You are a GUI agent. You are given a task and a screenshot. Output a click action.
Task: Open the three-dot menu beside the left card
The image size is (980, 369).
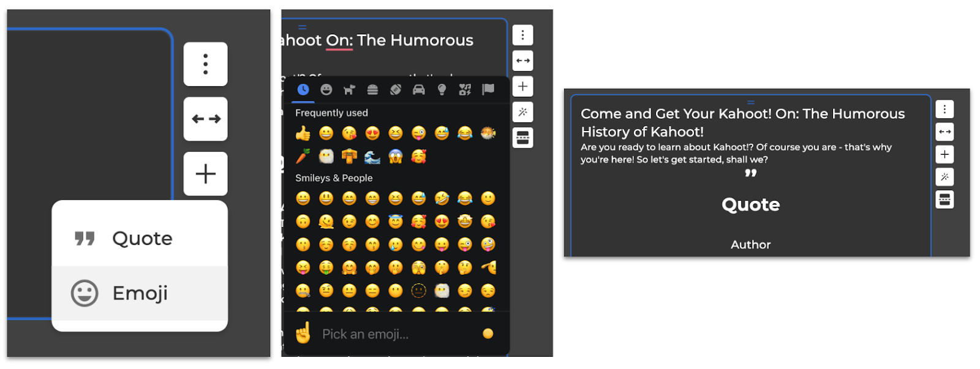205,64
